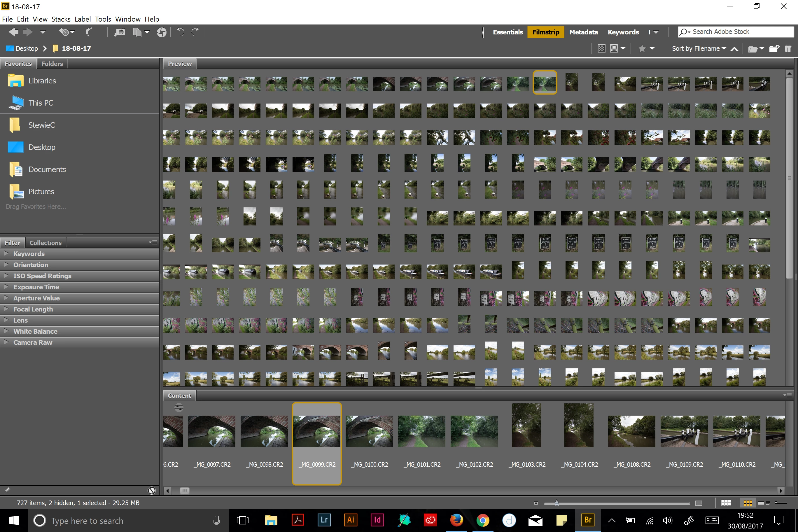Switch to View Content as Details

(764, 503)
